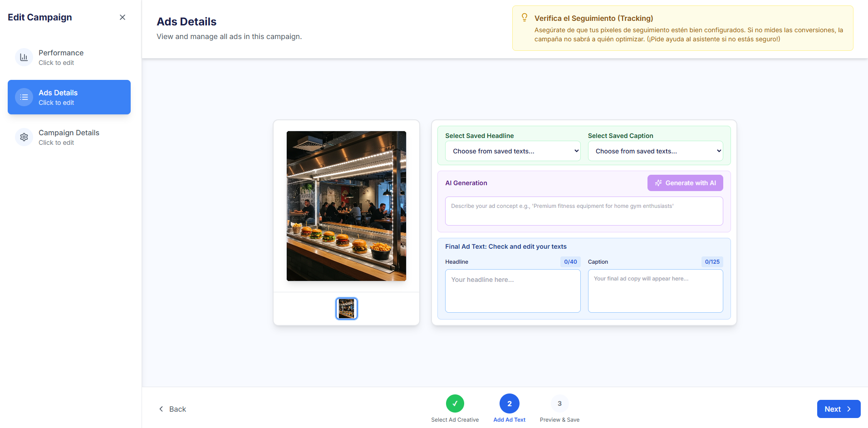
Task: Click the Performance bar chart icon
Action: coord(24,57)
